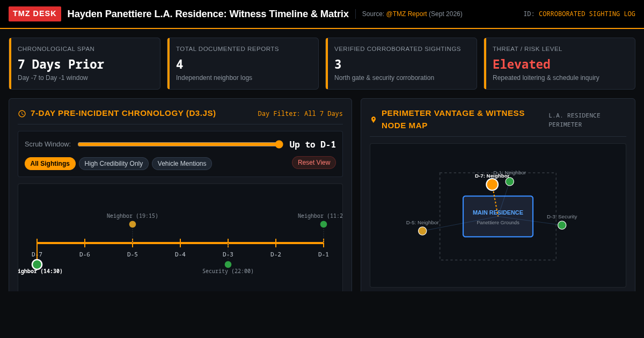Click the Up to D-1 readout
Image resolution: width=644 pixels, height=338 pixels.
tap(312, 144)
